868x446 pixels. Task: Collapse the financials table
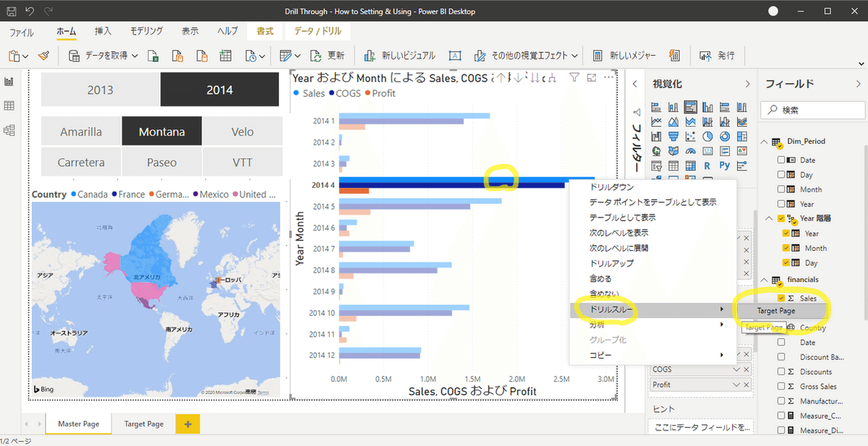[x=765, y=279]
